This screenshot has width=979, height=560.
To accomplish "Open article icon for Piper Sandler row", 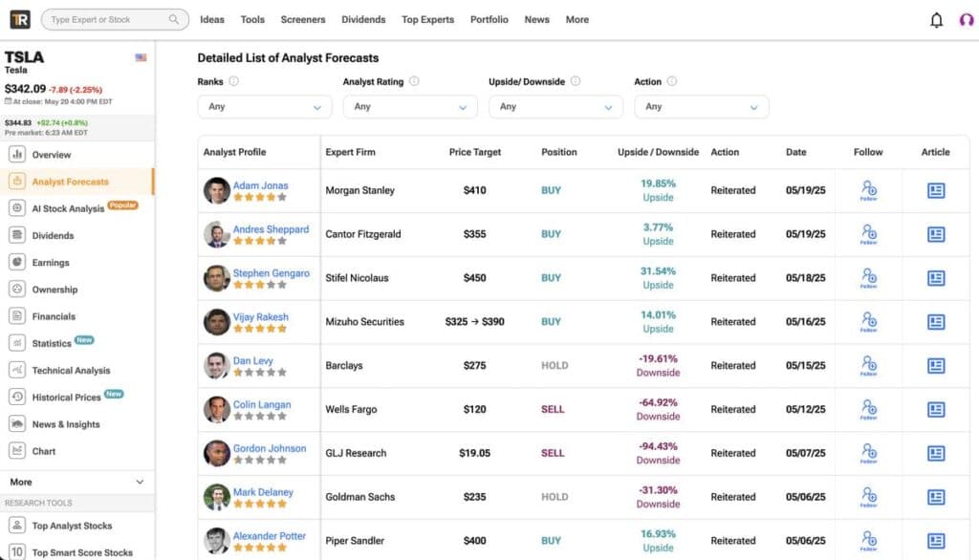I will tap(935, 541).
